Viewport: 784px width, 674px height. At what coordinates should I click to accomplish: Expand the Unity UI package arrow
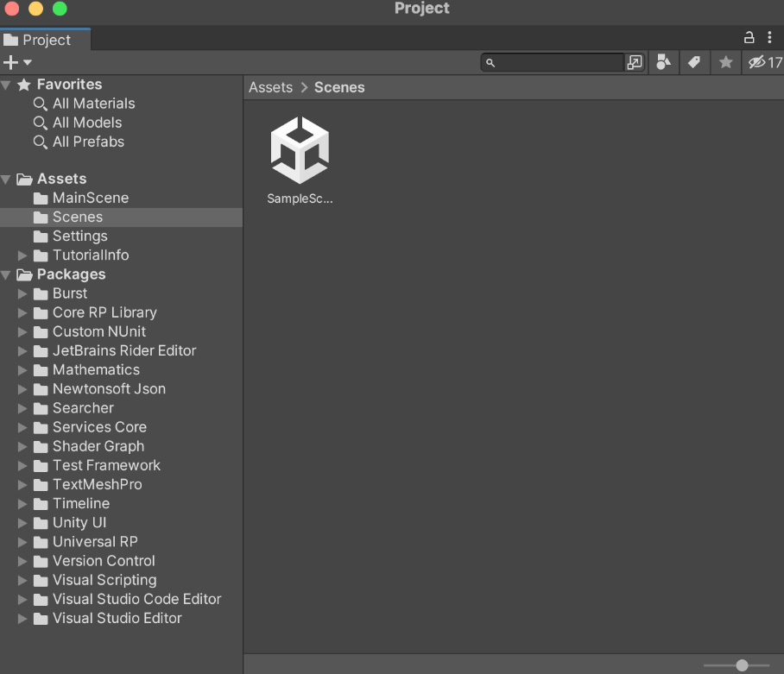[22, 523]
